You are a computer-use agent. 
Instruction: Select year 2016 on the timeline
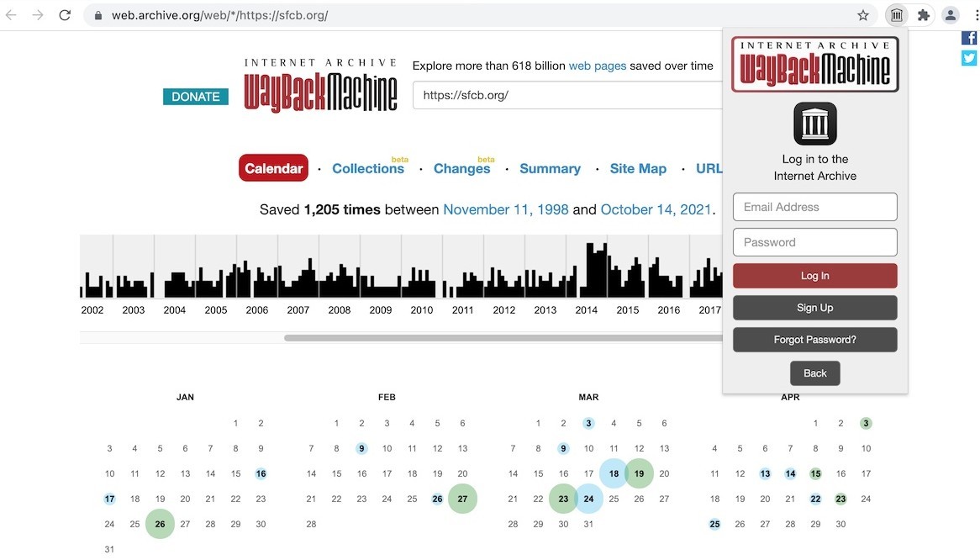point(669,310)
